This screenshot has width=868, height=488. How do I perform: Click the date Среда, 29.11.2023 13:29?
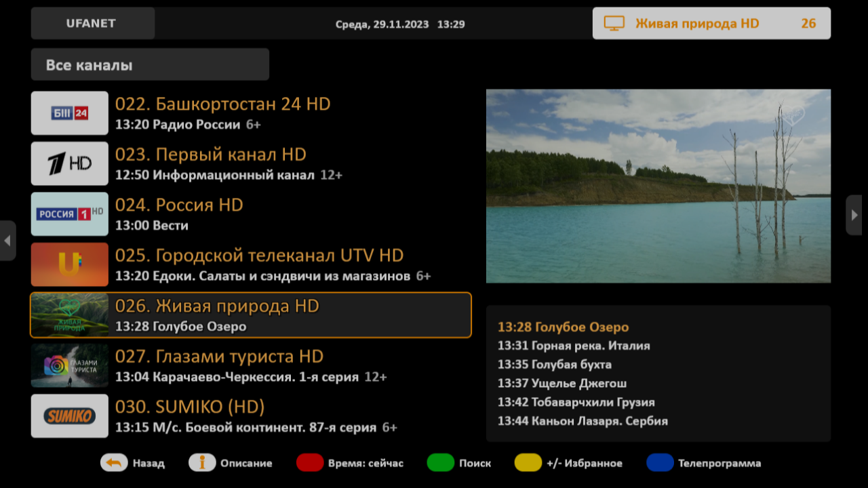(x=400, y=24)
